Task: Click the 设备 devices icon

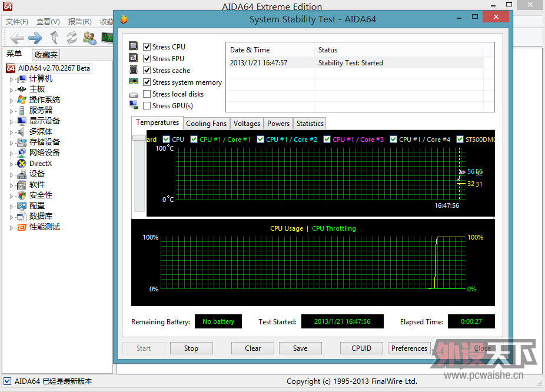Action: pos(22,174)
